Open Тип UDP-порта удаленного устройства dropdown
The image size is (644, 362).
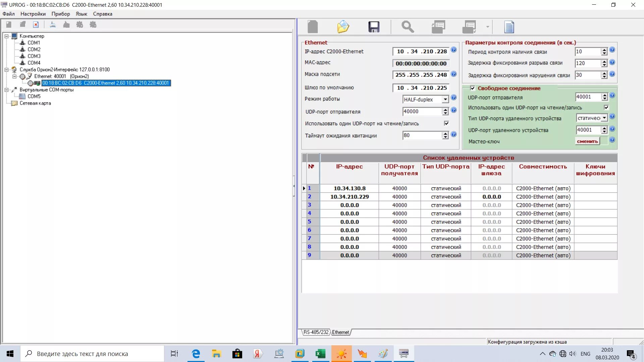pos(604,118)
